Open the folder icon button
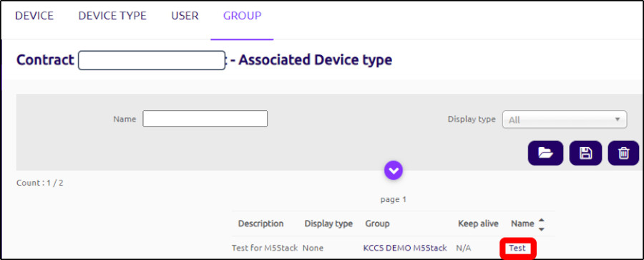The image size is (644, 260). point(545,153)
